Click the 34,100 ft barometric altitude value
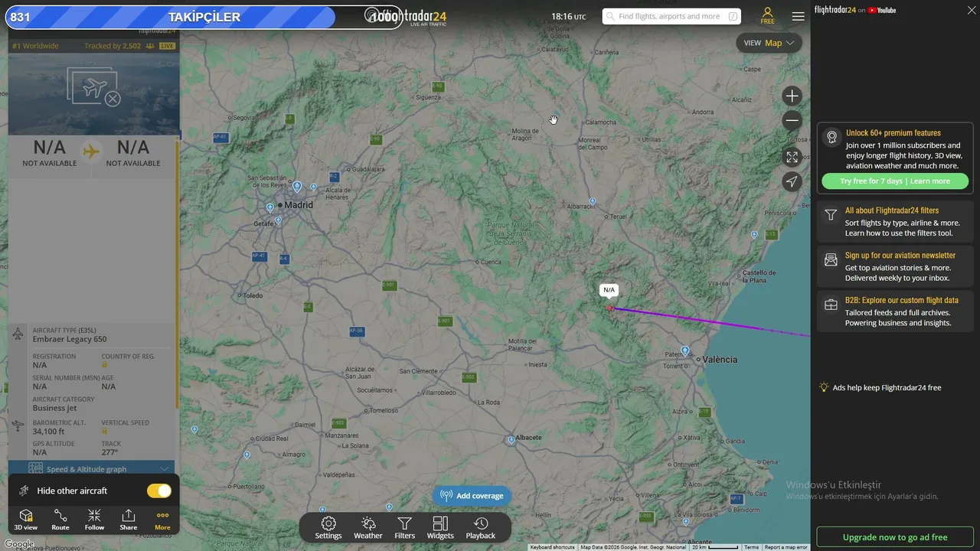The width and height of the screenshot is (980, 551). [48, 432]
